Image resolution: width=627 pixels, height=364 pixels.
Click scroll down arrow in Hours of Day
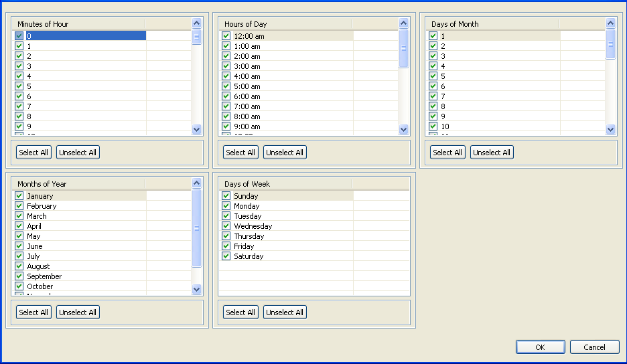tap(403, 129)
